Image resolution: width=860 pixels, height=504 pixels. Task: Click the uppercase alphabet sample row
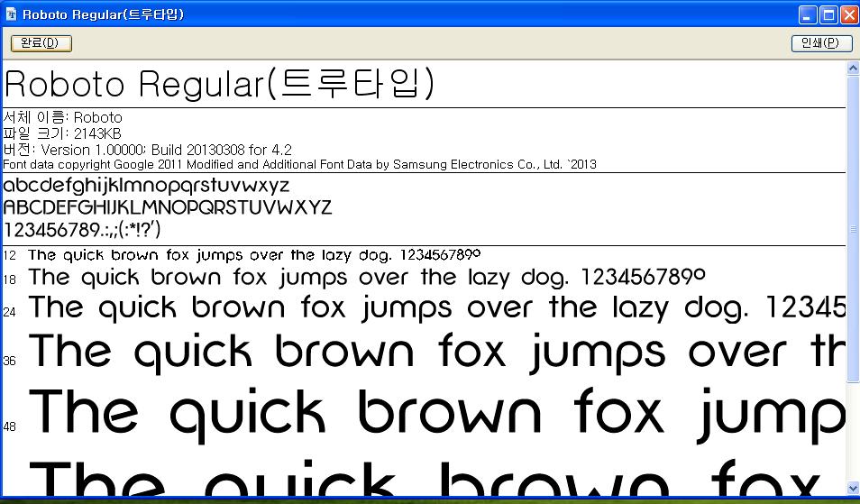click(168, 208)
